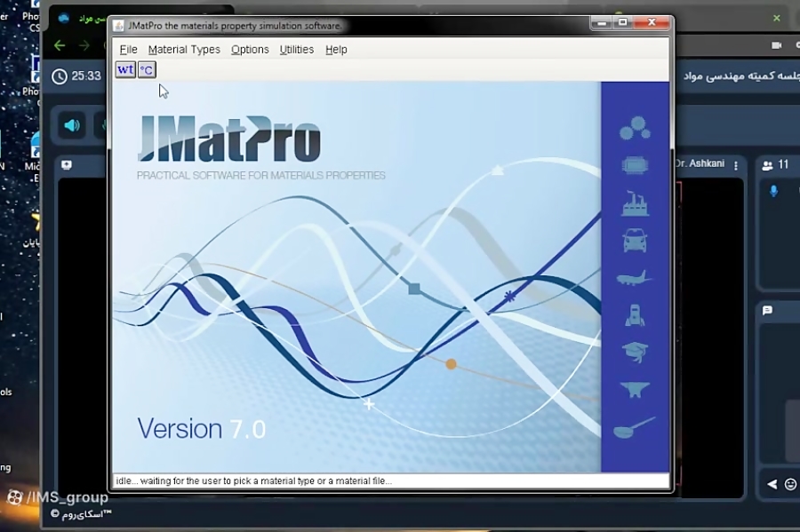Toggle the speaker audio button in meeting
The width and height of the screenshot is (800, 532).
coord(72,125)
